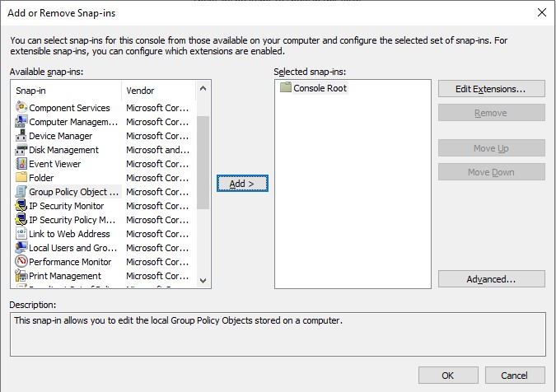Click the Console Root folder icon
Viewport: 556px width, 392px height.
pyautogui.click(x=286, y=87)
